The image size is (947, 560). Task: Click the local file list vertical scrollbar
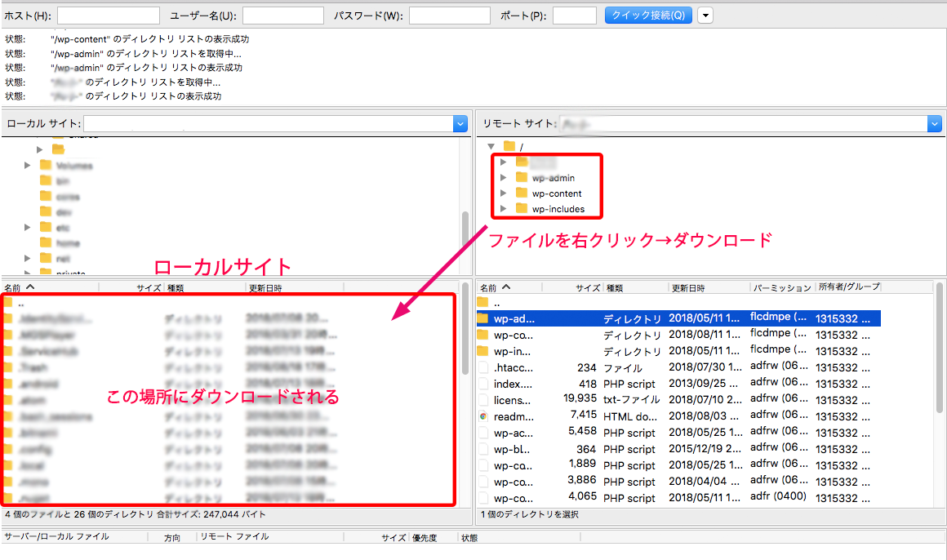click(x=465, y=359)
